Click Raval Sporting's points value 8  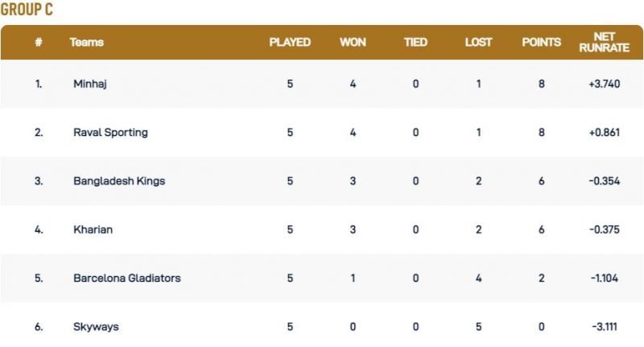pyautogui.click(x=542, y=132)
